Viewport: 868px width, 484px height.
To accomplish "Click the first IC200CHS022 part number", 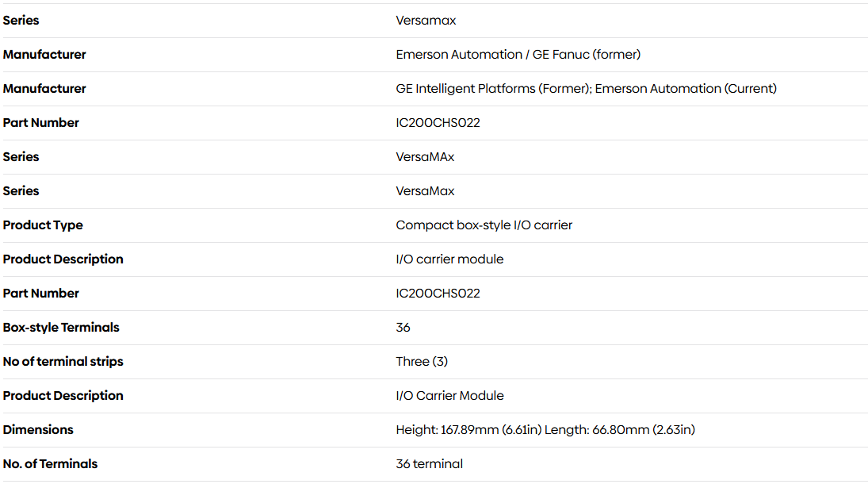I will point(438,122).
